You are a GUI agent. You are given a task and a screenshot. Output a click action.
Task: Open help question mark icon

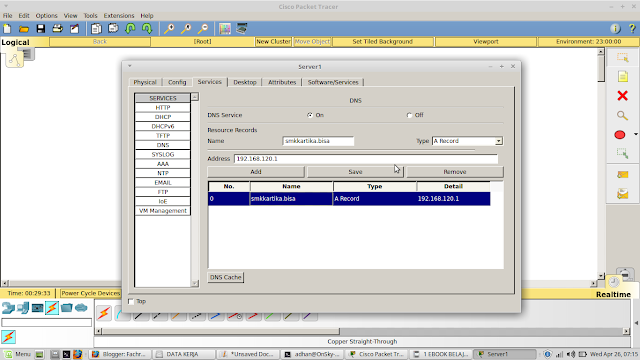click(x=632, y=29)
